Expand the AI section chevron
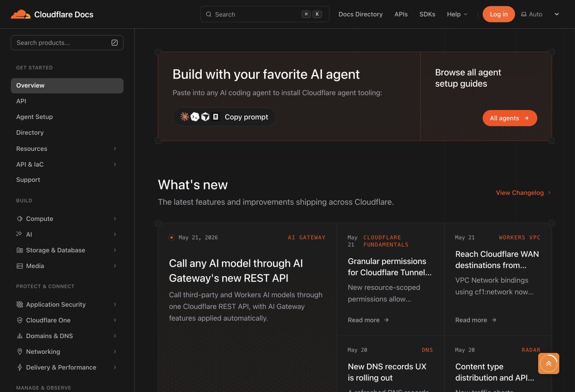The height and width of the screenshot is (392, 575). tap(115, 234)
